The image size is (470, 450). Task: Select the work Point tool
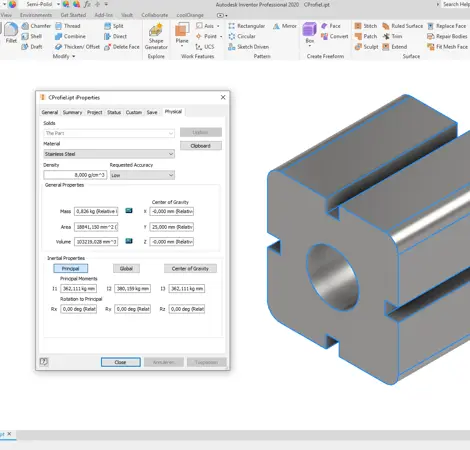[x=206, y=36]
